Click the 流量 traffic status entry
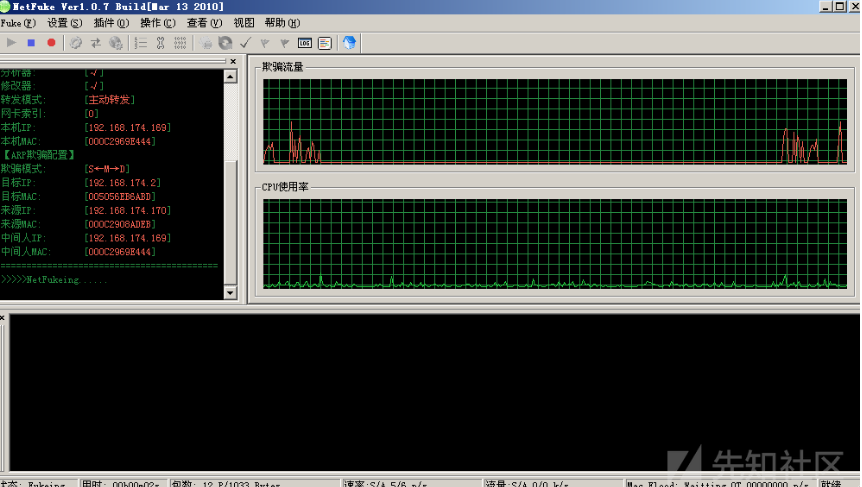The width and height of the screenshot is (862, 487). [x=554, y=483]
